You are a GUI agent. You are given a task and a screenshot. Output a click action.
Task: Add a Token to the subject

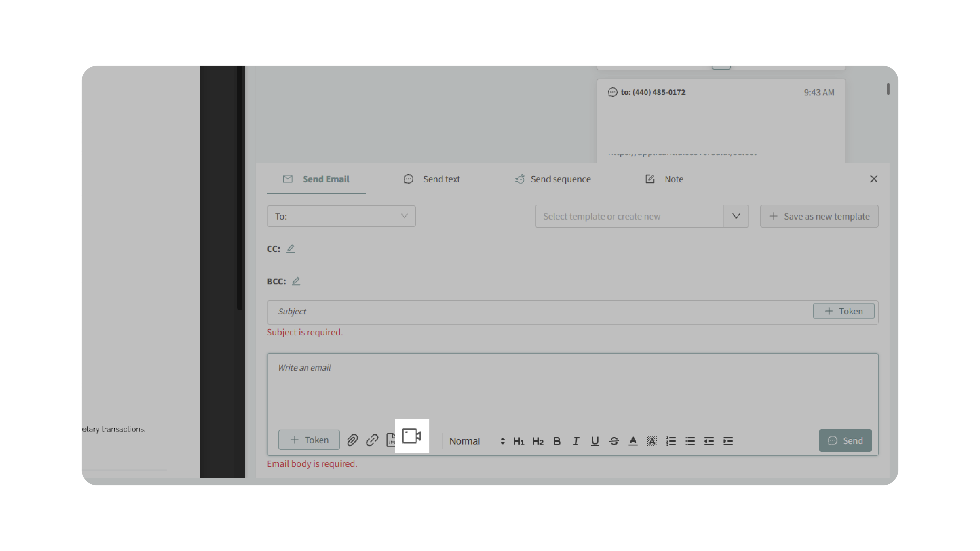pyautogui.click(x=844, y=311)
